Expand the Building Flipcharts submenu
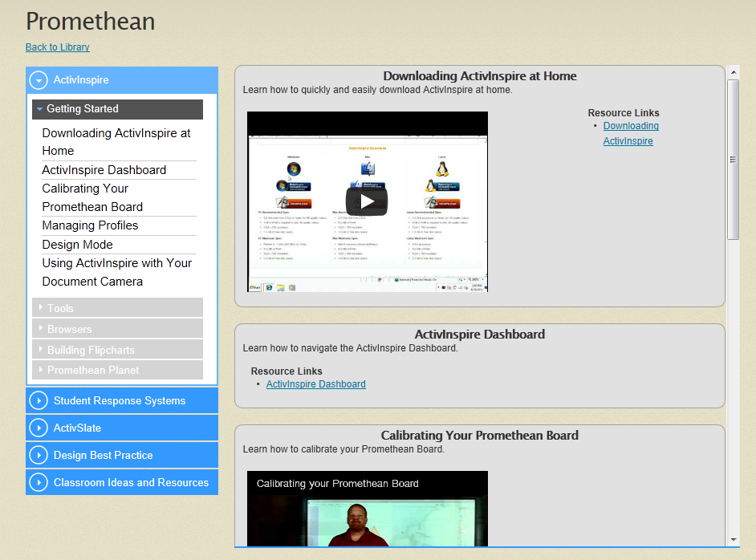The width and height of the screenshot is (756, 560). pos(118,349)
